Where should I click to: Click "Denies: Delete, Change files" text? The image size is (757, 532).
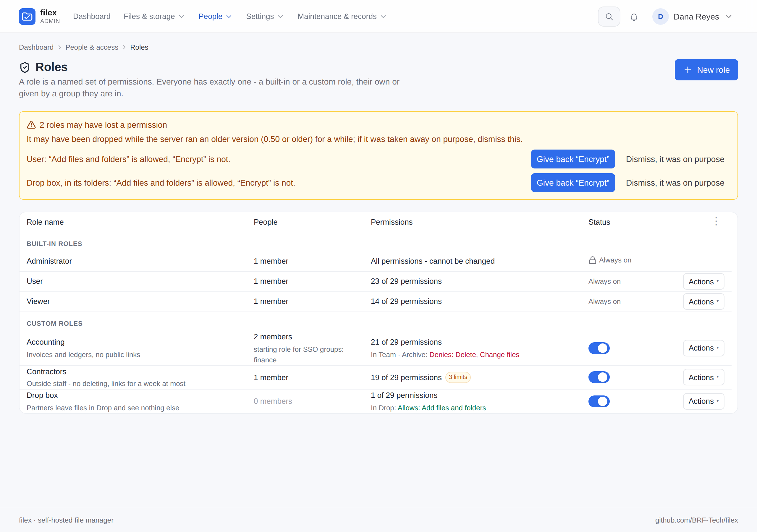coord(474,355)
